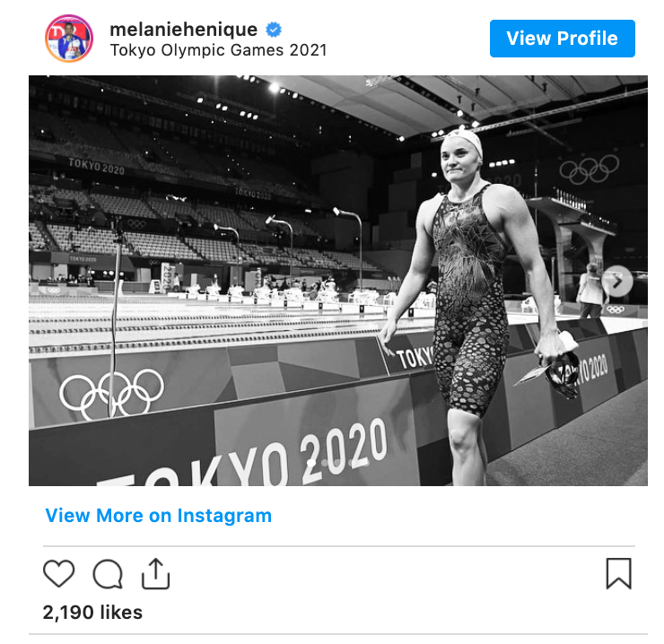Share the post using the share icon
The height and width of the screenshot is (644, 664).
[156, 573]
